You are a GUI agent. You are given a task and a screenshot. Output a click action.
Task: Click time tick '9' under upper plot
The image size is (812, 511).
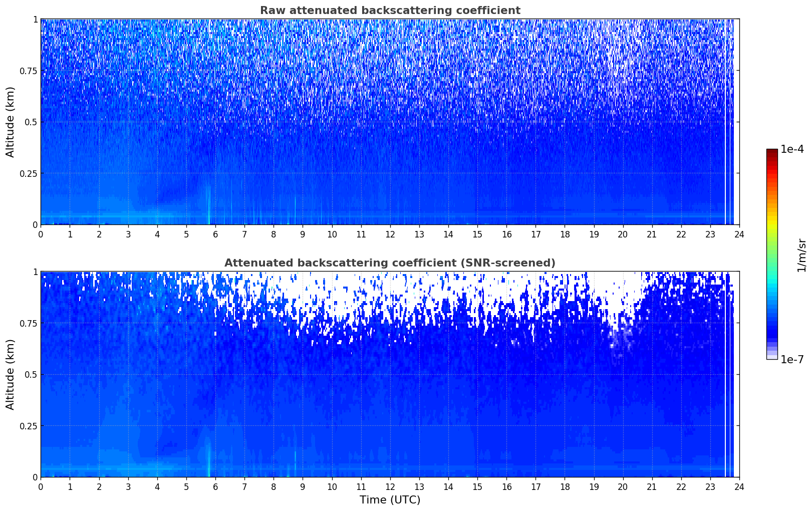coord(303,234)
